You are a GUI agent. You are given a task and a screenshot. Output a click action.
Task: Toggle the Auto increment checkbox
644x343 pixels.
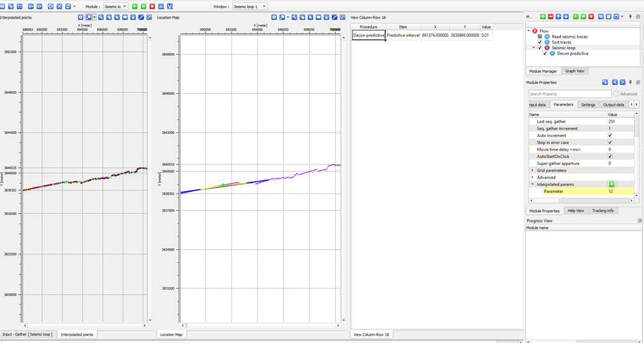[x=610, y=135]
